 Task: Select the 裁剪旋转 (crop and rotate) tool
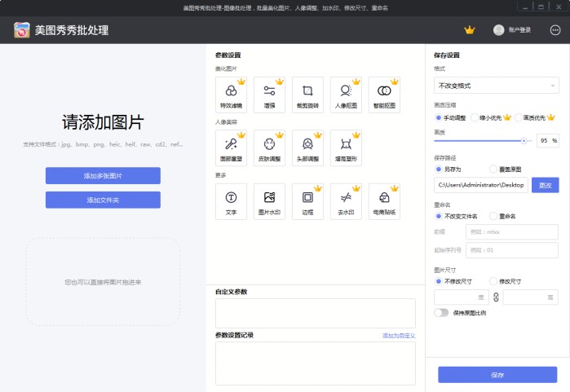point(307,95)
